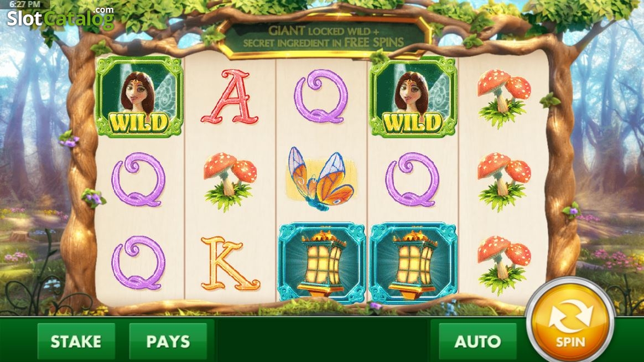The height and width of the screenshot is (362, 644).
Task: Click the mushroom symbol on second reel
Action: (x=230, y=181)
